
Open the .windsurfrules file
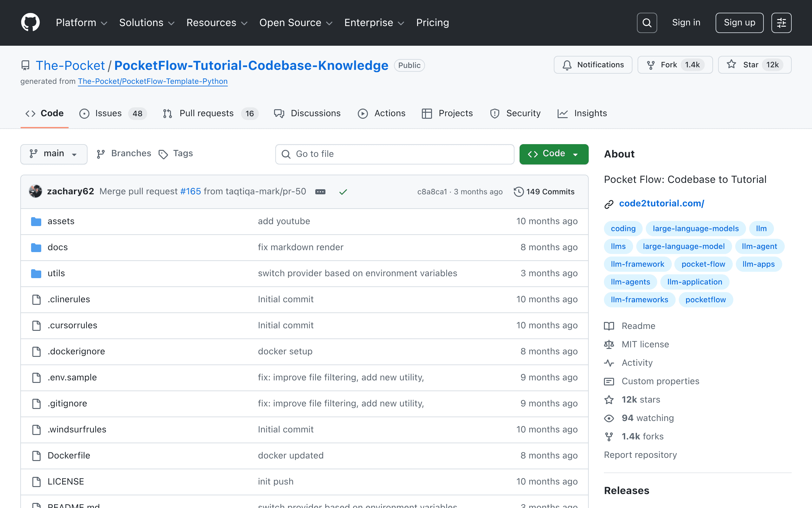(77, 429)
